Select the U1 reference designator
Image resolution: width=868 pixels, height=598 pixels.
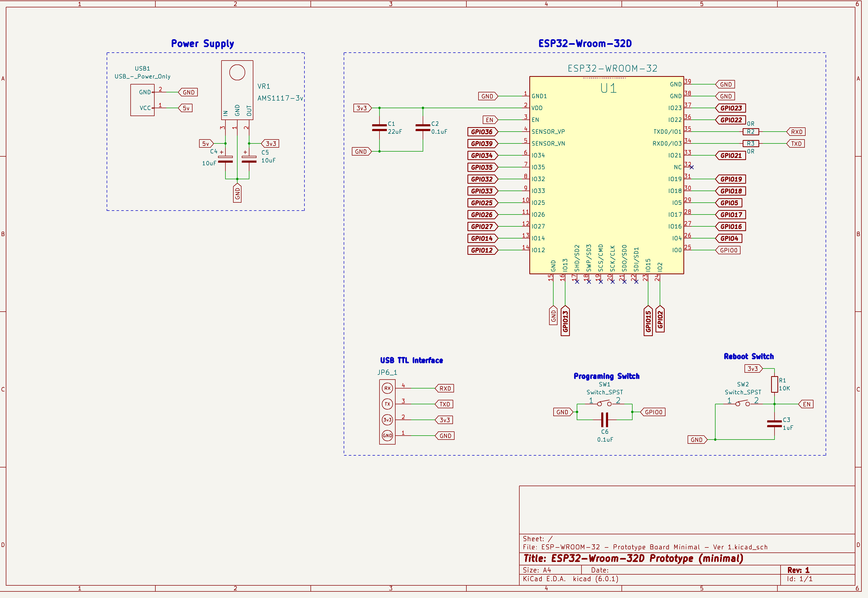[x=608, y=88]
